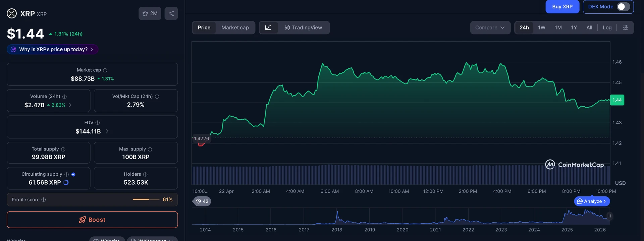Viewport: 644px width, 241px height.
Task: Click the 1.31% (24h) price change
Action: point(66,34)
